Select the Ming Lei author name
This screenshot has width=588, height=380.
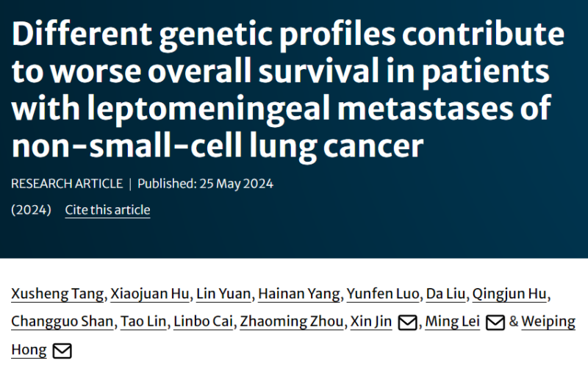453,322
